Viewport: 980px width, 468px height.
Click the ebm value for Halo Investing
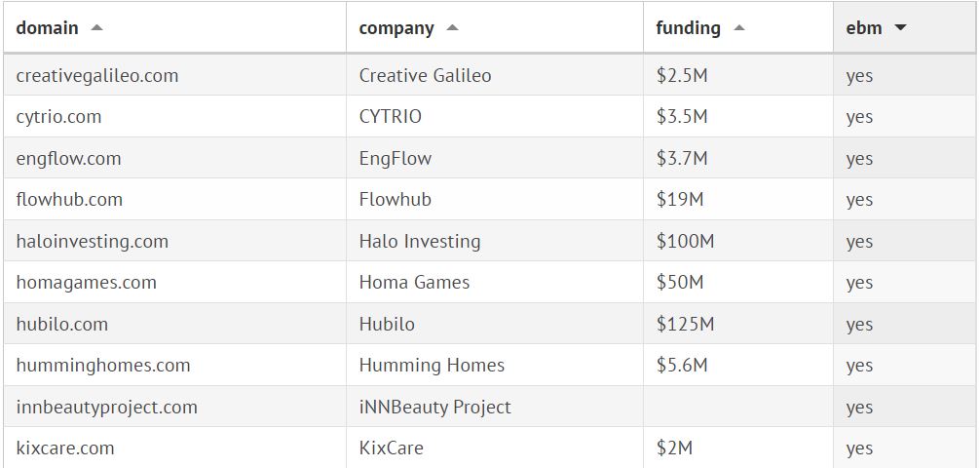tap(859, 242)
